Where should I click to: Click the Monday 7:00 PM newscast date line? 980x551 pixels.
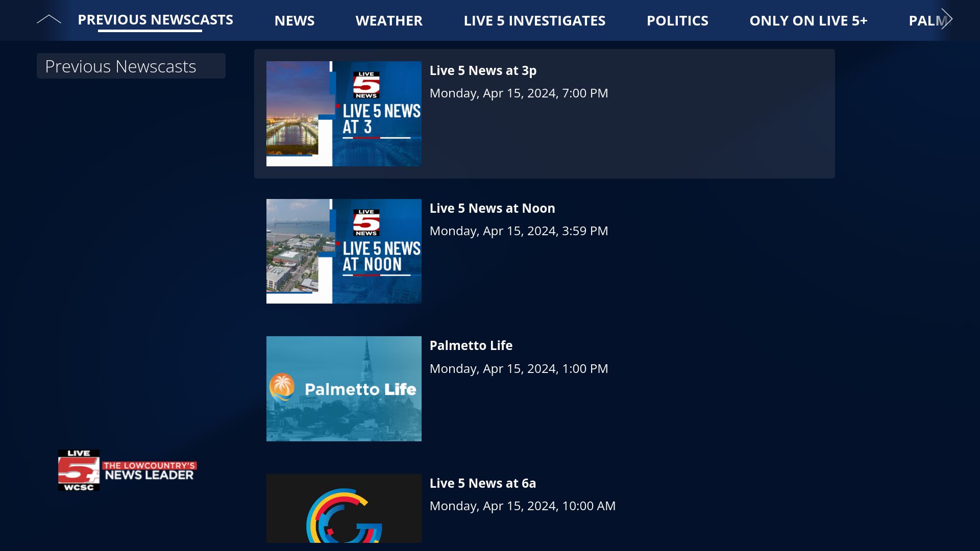coord(519,93)
